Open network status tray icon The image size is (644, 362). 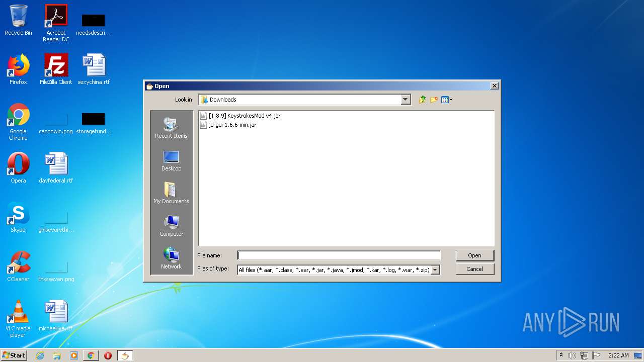pos(584,355)
